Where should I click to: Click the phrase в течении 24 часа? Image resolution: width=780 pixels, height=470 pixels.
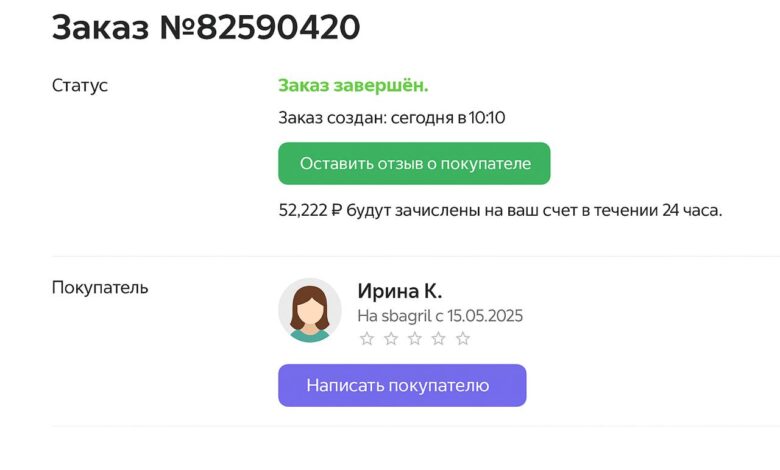tap(651, 210)
